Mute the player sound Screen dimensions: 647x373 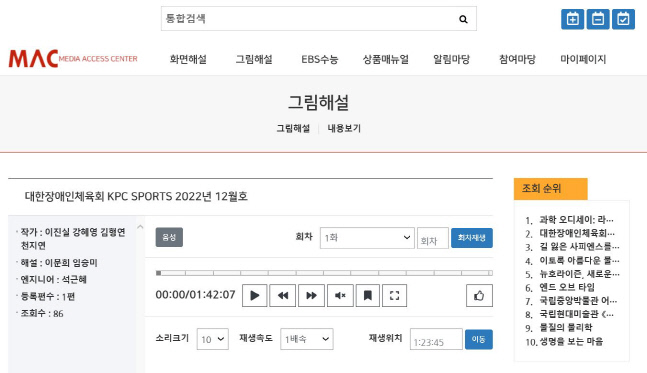340,295
